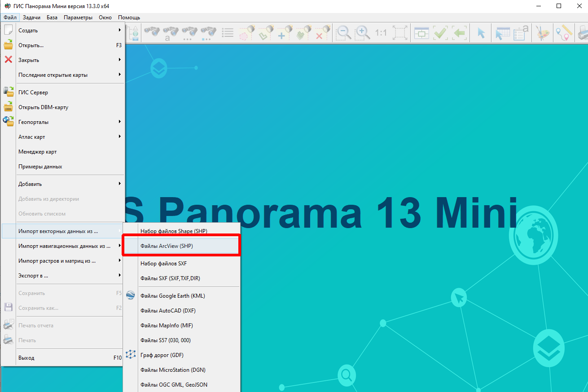Choose Файлы MicroStation (DGN)
Image resolution: width=588 pixels, height=392 pixels.
181,370
